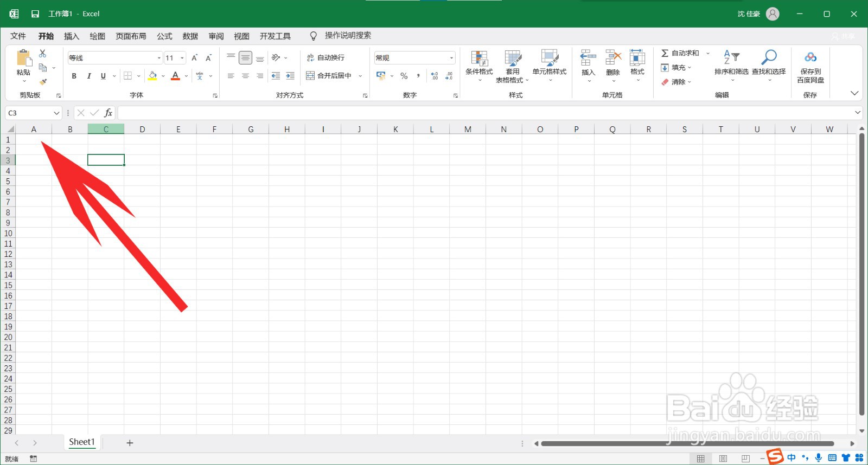
Task: Toggle italic formatting
Action: click(x=89, y=76)
